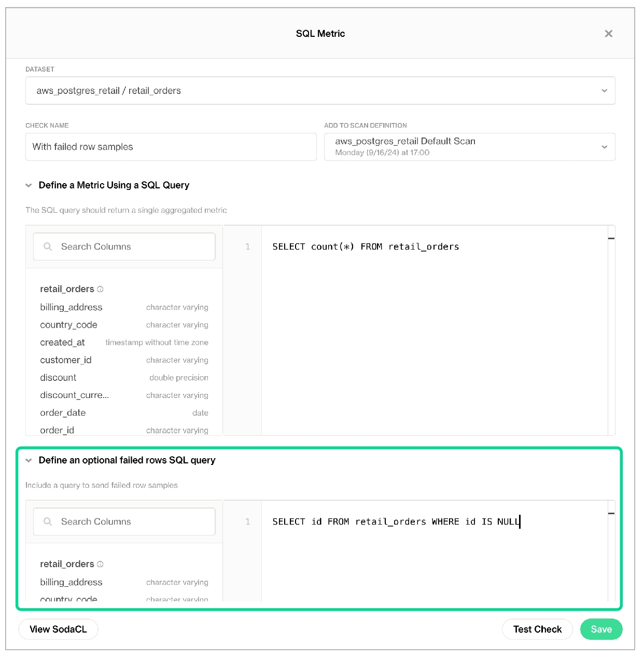644x659 pixels.
Task: Save the SQL metric check
Action: (x=601, y=629)
